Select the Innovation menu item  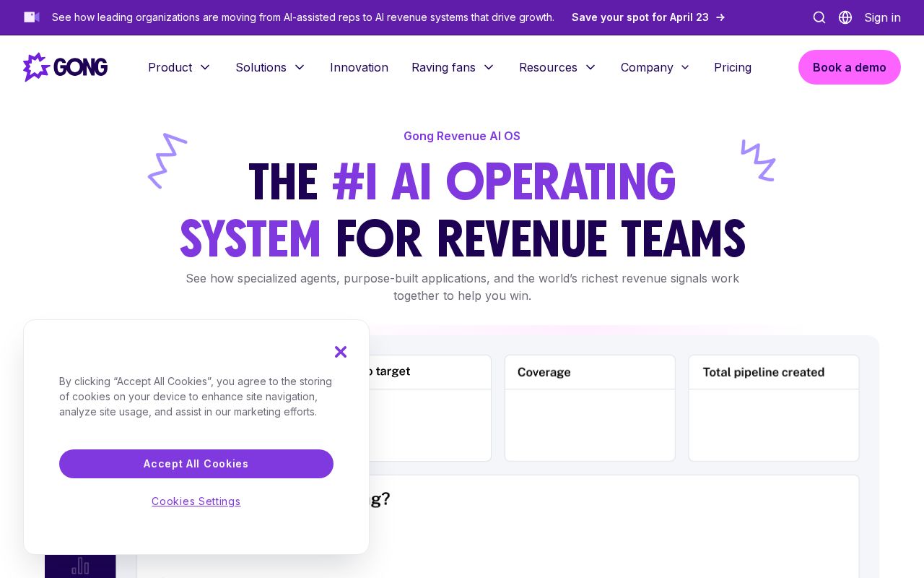[x=359, y=67]
